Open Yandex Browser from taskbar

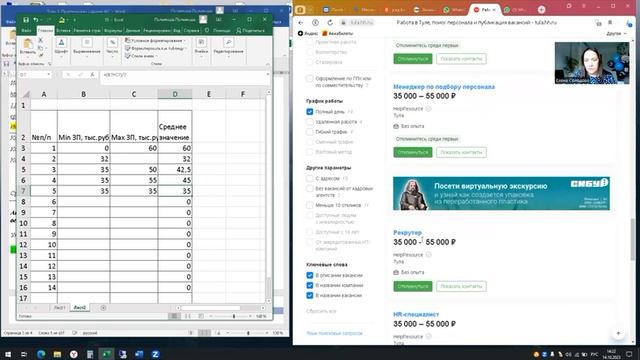click(x=73, y=354)
